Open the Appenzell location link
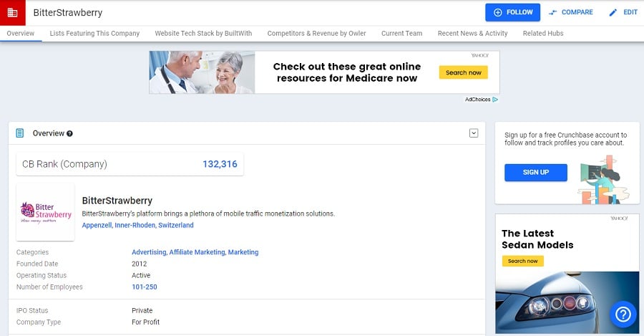The height and width of the screenshot is (336, 644). (x=97, y=225)
